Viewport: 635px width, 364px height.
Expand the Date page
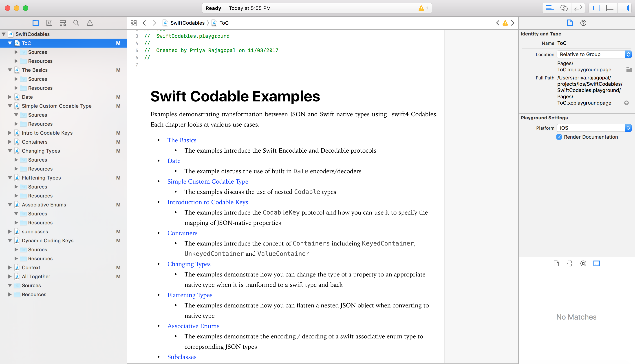10,97
